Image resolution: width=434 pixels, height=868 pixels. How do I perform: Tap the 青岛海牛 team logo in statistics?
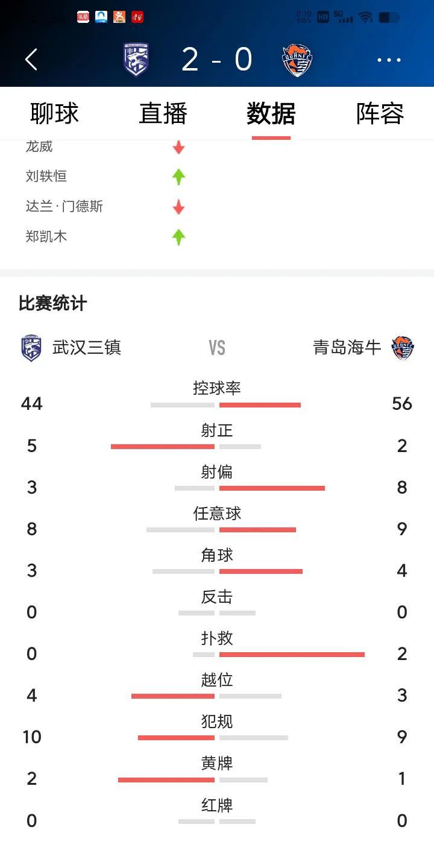pyautogui.click(x=403, y=348)
